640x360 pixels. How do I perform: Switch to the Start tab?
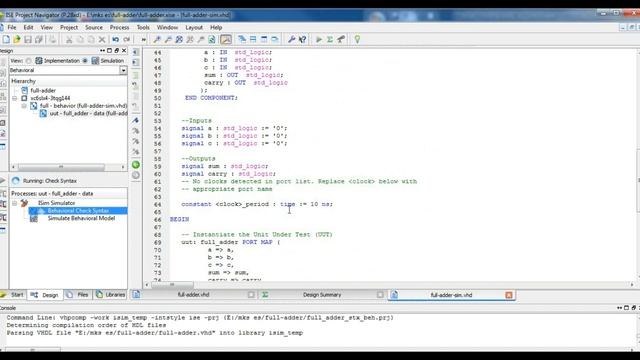coord(13,295)
